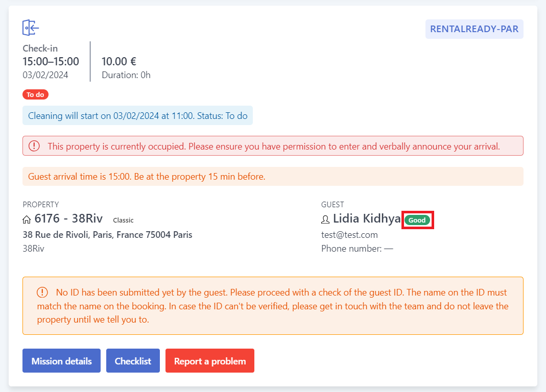Click the check-in door arrow icon

coord(31,28)
